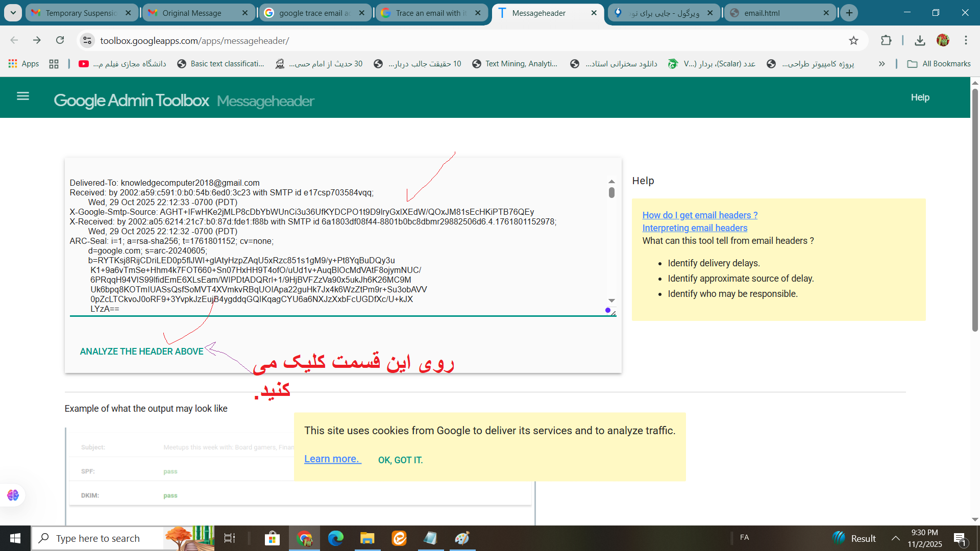Open Chrome three-dot menu
Viewport: 980px width, 551px height.
tap(966, 40)
